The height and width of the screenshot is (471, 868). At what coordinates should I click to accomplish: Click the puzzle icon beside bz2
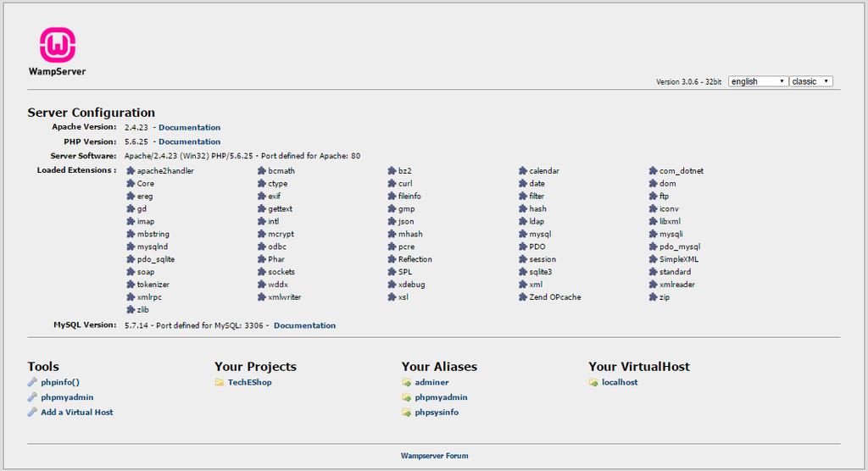point(392,170)
